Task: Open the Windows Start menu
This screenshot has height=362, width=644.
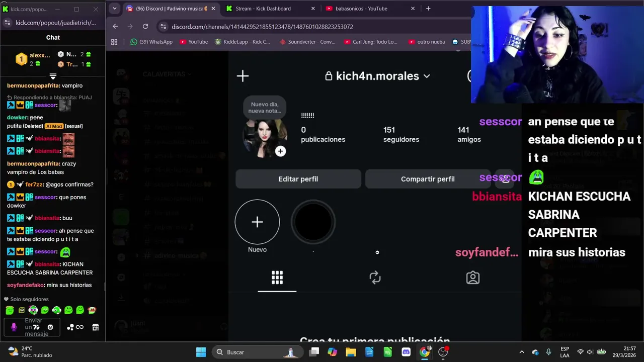Action: pyautogui.click(x=201, y=352)
